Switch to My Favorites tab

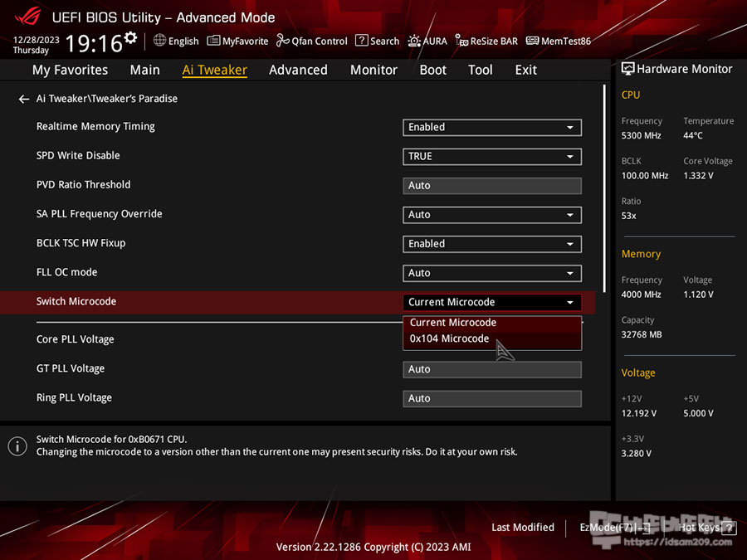pos(70,70)
